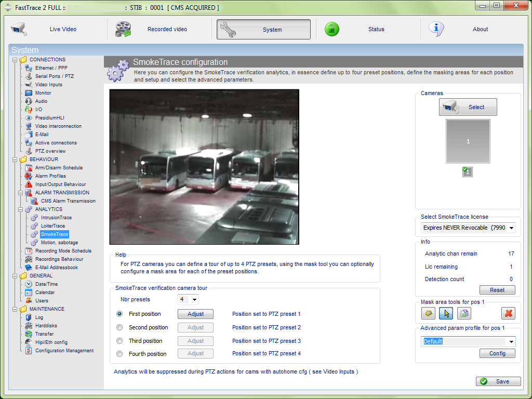Choose the Third position radio button

(119, 341)
